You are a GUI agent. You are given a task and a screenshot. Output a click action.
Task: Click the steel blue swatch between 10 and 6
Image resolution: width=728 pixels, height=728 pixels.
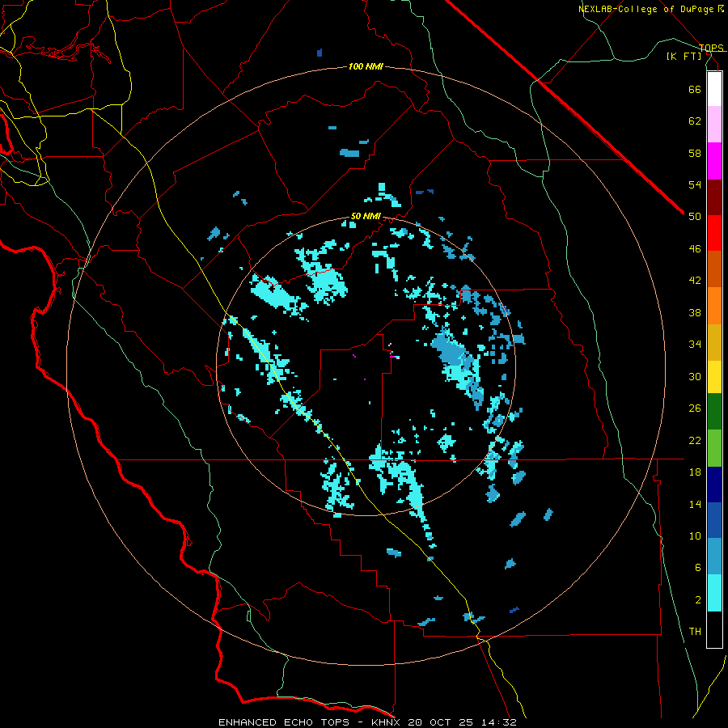714,557
